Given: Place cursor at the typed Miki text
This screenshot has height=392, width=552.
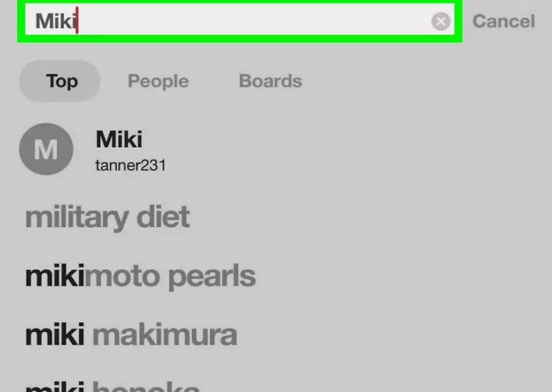Looking at the screenshot, I should (x=56, y=22).
